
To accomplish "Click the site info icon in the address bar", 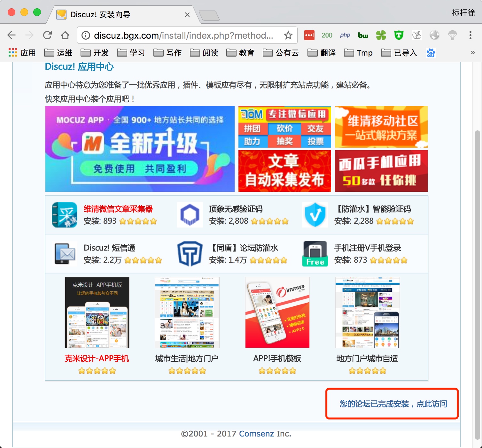I will pyautogui.click(x=86, y=35).
